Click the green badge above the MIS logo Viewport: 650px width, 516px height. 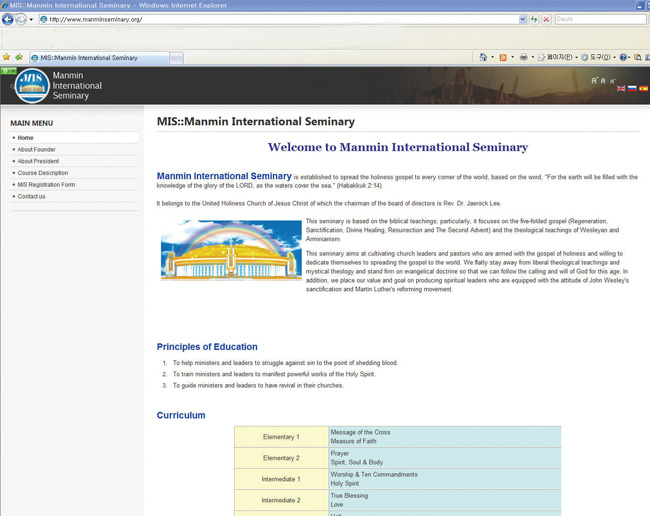[8, 70]
